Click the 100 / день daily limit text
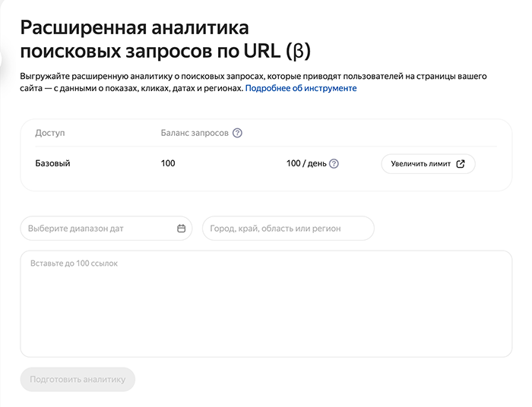The width and height of the screenshot is (532, 407). click(x=305, y=163)
